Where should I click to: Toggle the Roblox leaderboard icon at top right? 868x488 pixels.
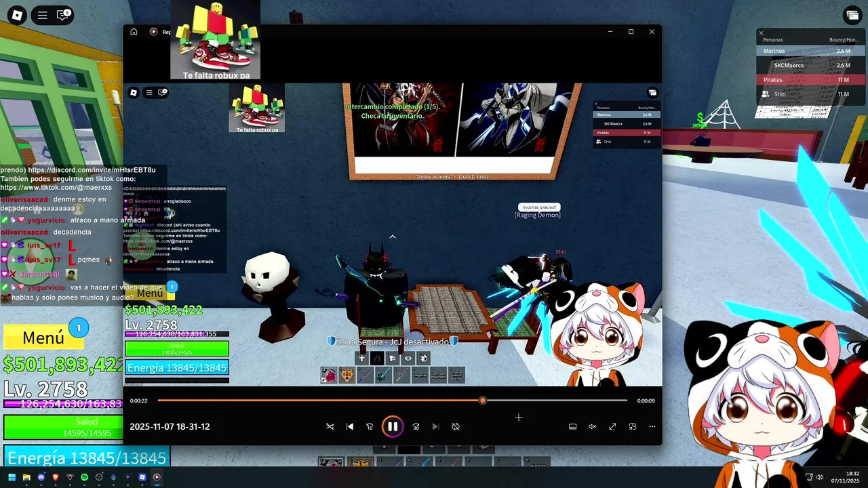[x=852, y=15]
